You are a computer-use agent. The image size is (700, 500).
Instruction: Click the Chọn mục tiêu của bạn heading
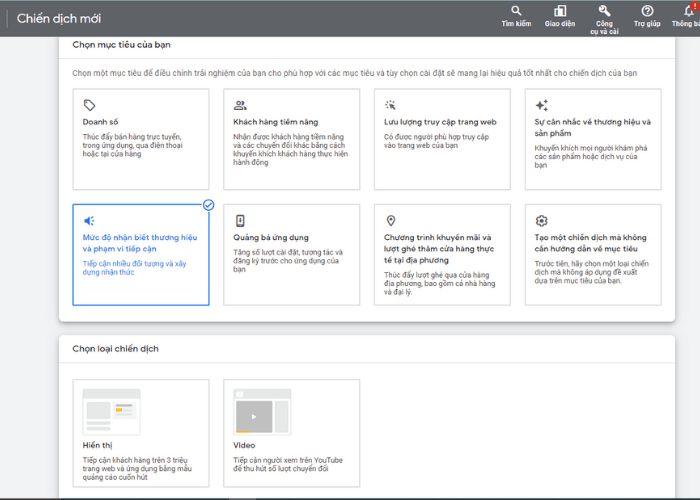[121, 45]
